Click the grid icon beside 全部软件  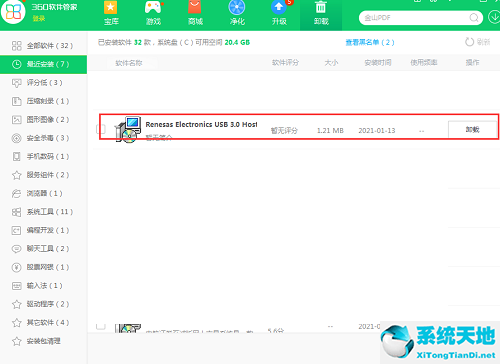click(16, 46)
